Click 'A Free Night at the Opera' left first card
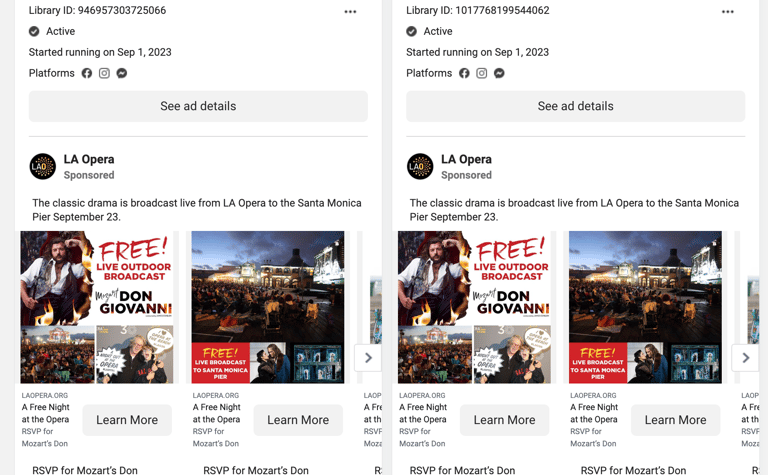Screen dimensions: 768x475 46,413
